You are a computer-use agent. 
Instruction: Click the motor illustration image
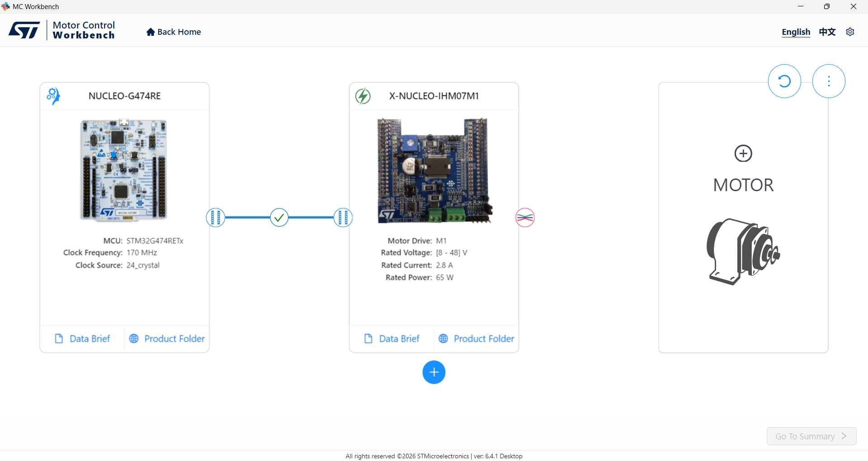[x=743, y=251]
